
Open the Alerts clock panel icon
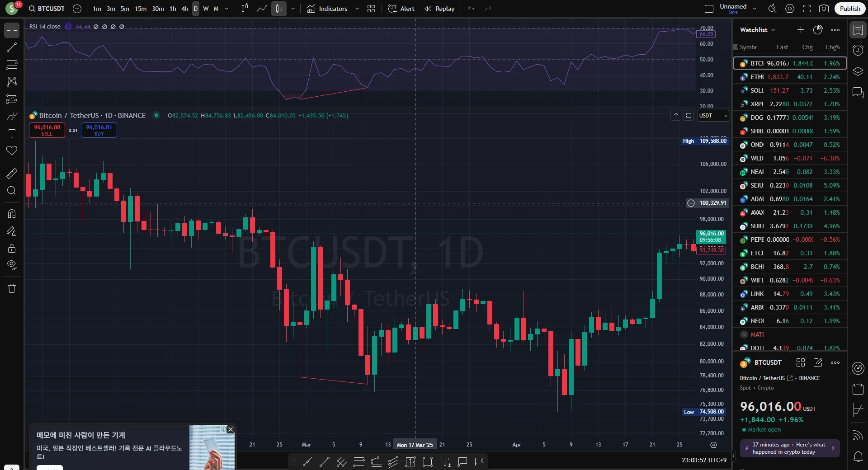(858, 50)
